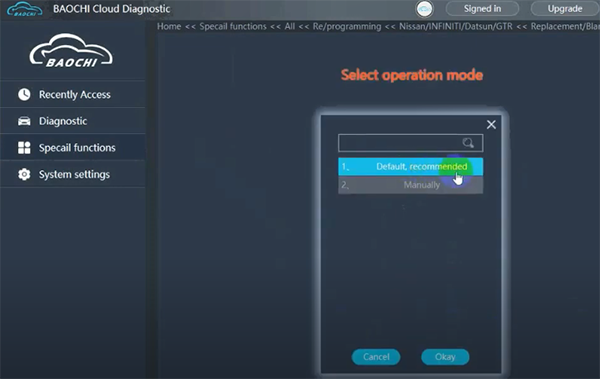Viewport: 600px width, 379px height.
Task: Click the Specail functions grid icon
Action: 24,147
